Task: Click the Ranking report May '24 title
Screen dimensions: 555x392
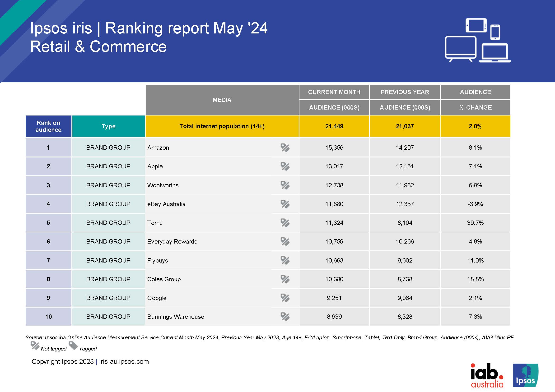Action: (149, 28)
